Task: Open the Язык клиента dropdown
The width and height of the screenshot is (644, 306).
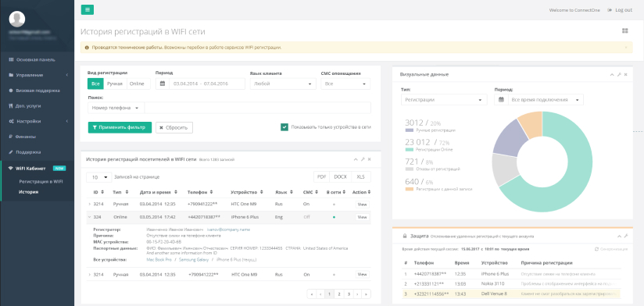Action: (x=283, y=84)
